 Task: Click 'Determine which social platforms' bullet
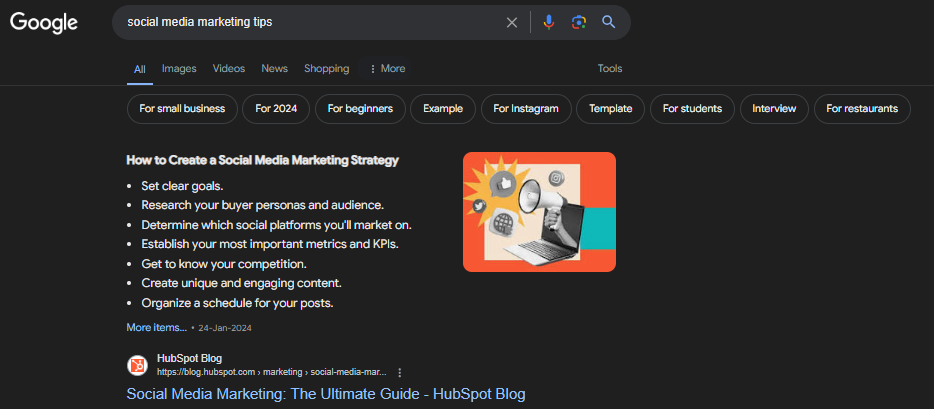point(276,225)
